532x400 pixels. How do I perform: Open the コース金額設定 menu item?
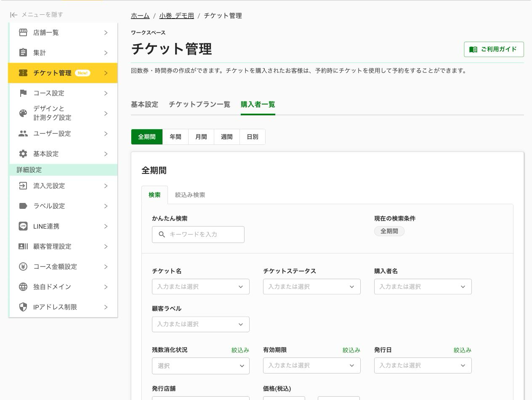coord(63,267)
